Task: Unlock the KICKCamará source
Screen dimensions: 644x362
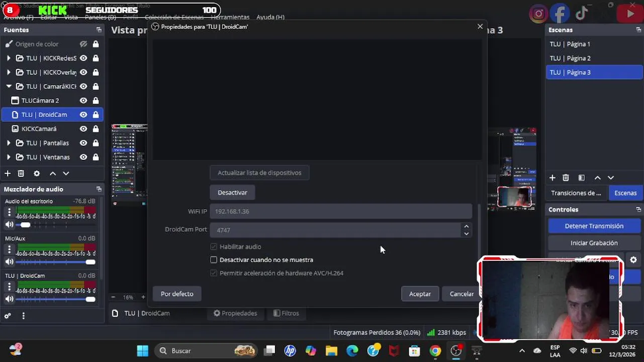Action: tap(96, 129)
